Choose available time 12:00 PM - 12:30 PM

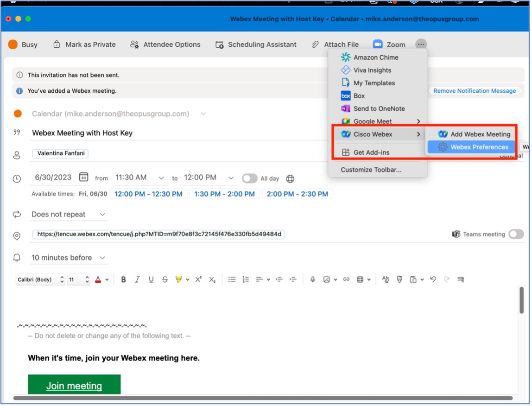click(x=149, y=194)
